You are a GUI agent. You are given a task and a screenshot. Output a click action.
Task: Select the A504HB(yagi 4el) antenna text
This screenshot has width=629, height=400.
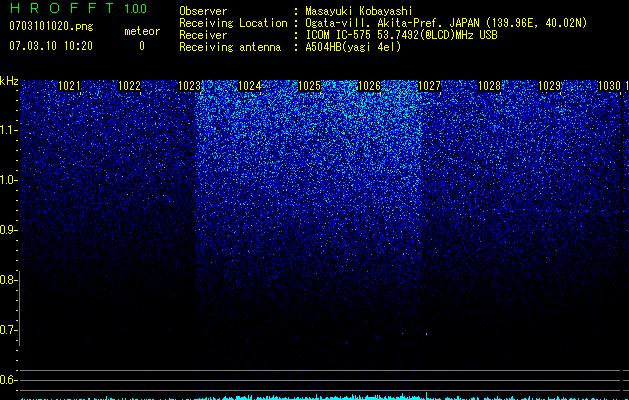[353, 47]
